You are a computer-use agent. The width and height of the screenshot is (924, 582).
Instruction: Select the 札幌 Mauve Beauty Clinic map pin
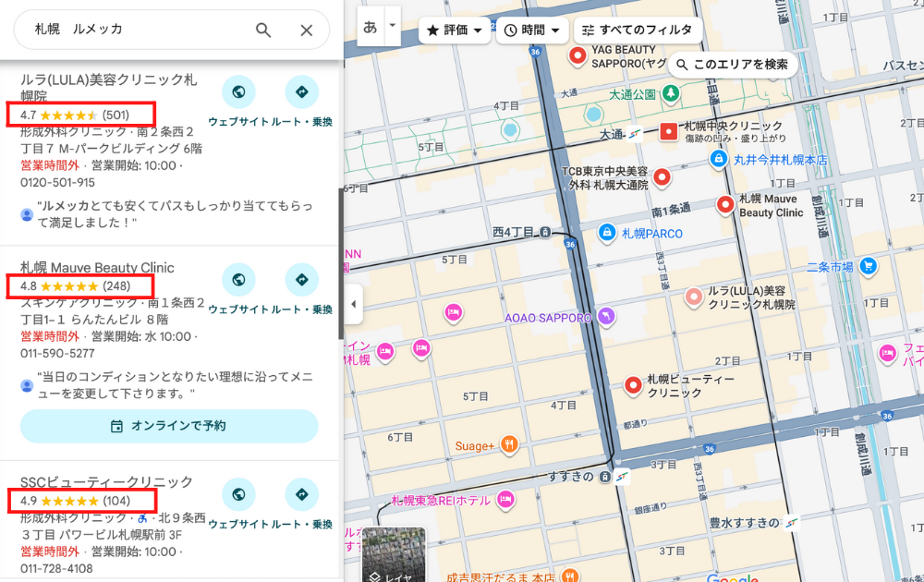[725, 204]
